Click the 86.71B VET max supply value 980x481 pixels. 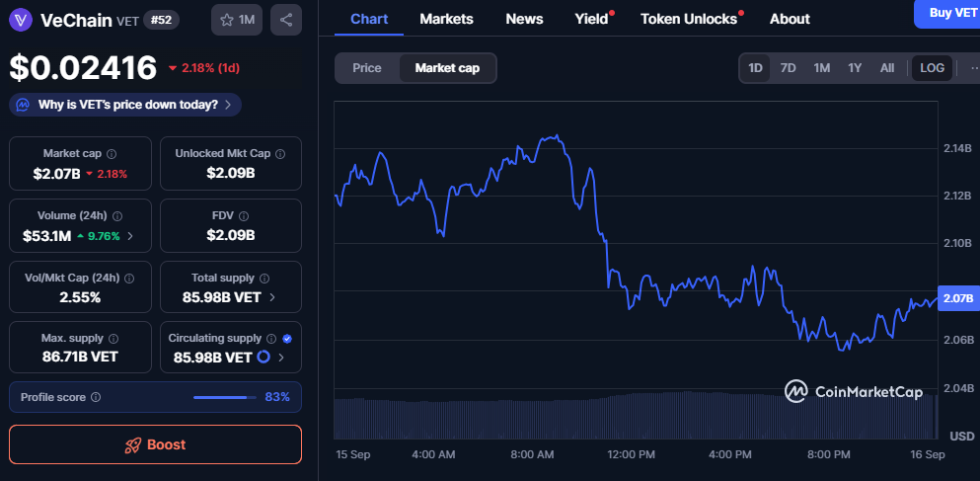click(79, 358)
